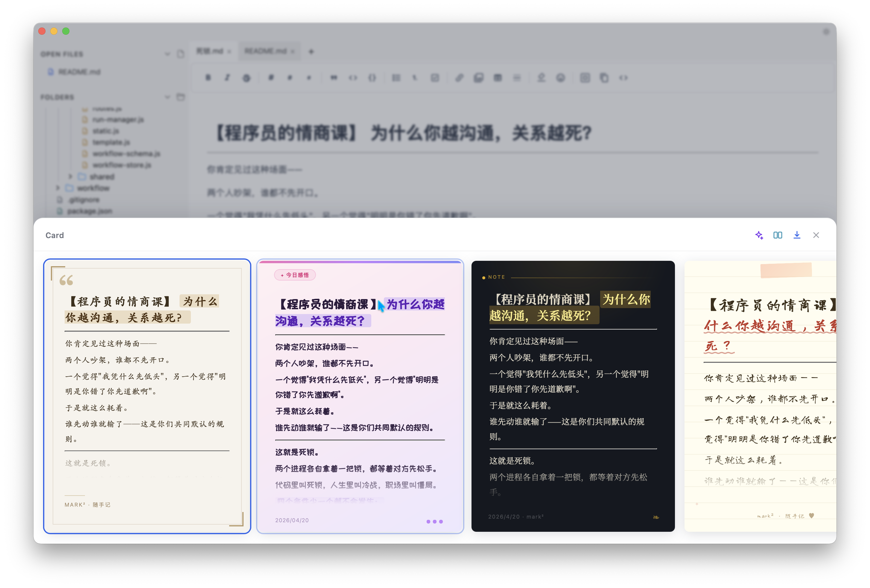Apply strikethrough from editor toolbar

point(246,77)
